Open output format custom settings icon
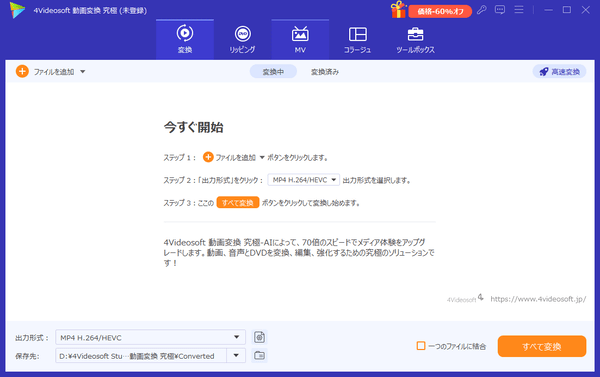The width and height of the screenshot is (600, 377). click(259, 337)
